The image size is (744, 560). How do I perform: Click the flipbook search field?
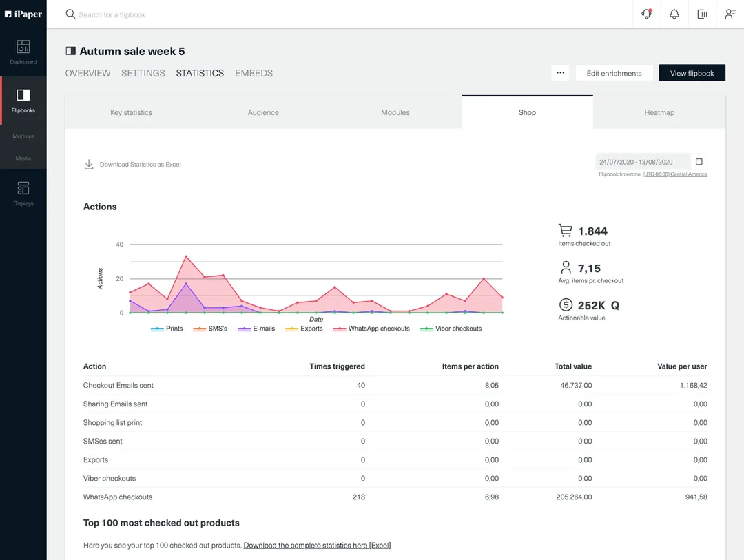coord(138,14)
